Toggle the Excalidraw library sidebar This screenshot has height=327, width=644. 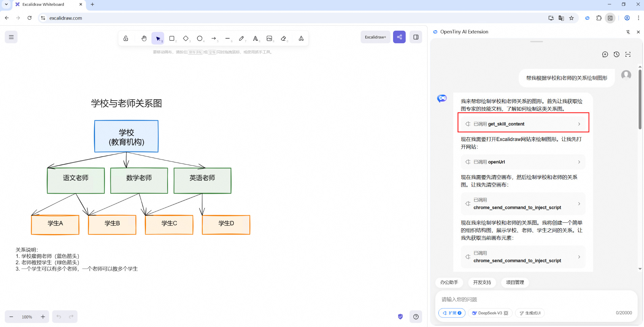(416, 37)
